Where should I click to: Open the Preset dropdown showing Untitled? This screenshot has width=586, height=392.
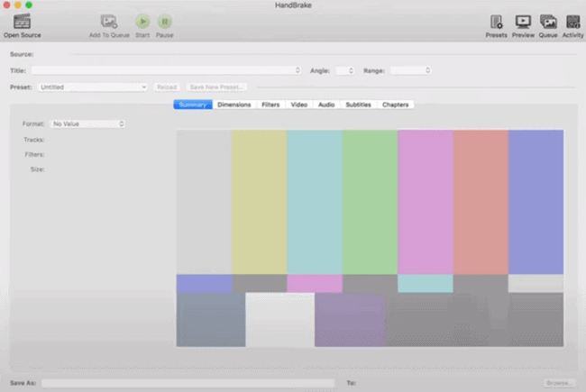(93, 87)
